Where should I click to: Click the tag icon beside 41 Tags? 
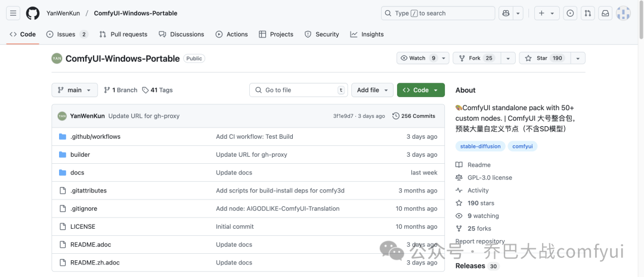tap(145, 91)
